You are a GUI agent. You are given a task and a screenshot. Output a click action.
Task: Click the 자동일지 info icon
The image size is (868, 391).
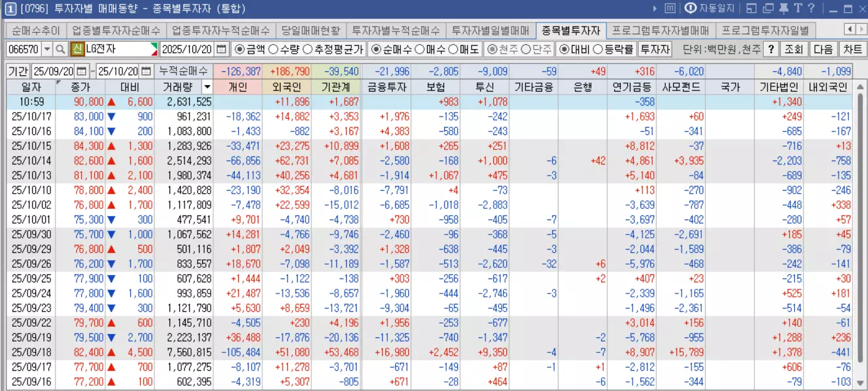coord(691,8)
